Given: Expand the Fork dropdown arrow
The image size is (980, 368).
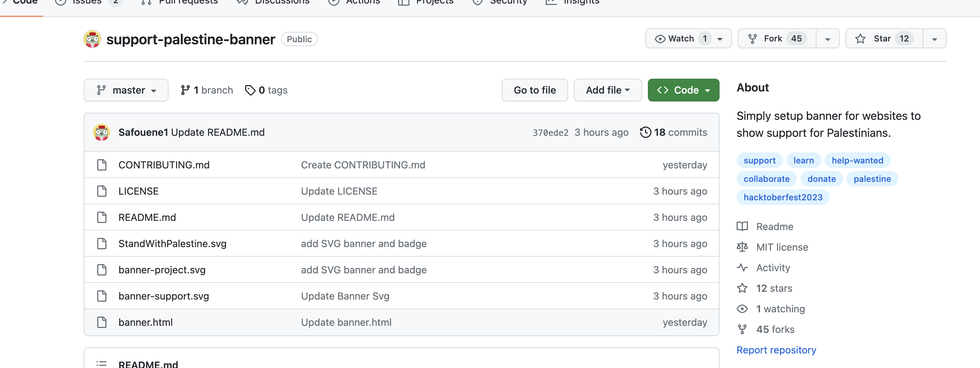Looking at the screenshot, I should coord(828,38).
